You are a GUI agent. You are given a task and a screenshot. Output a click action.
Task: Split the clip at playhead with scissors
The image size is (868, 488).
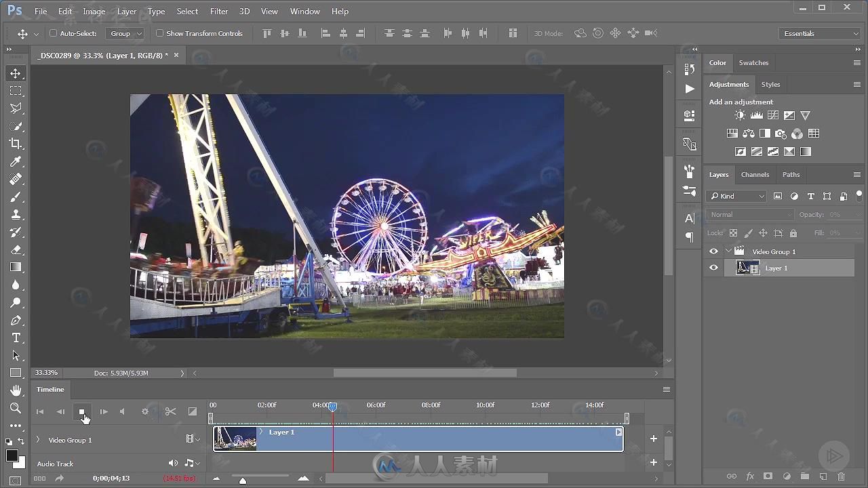point(170,411)
